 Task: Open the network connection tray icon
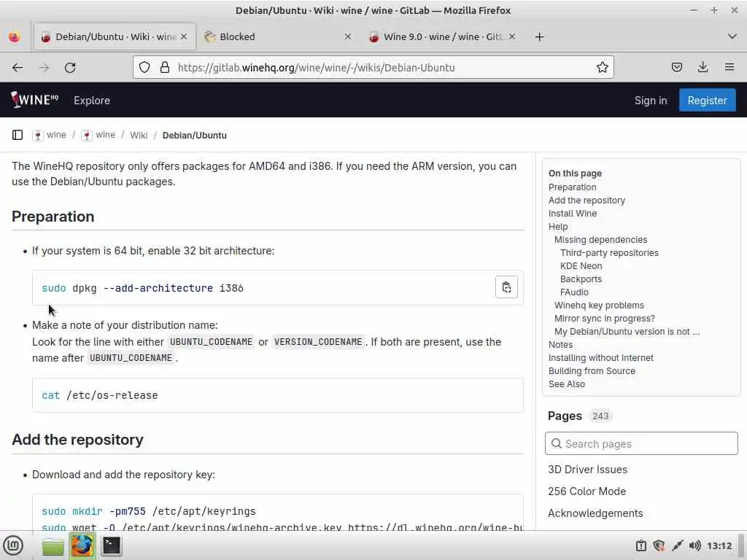coord(677,545)
